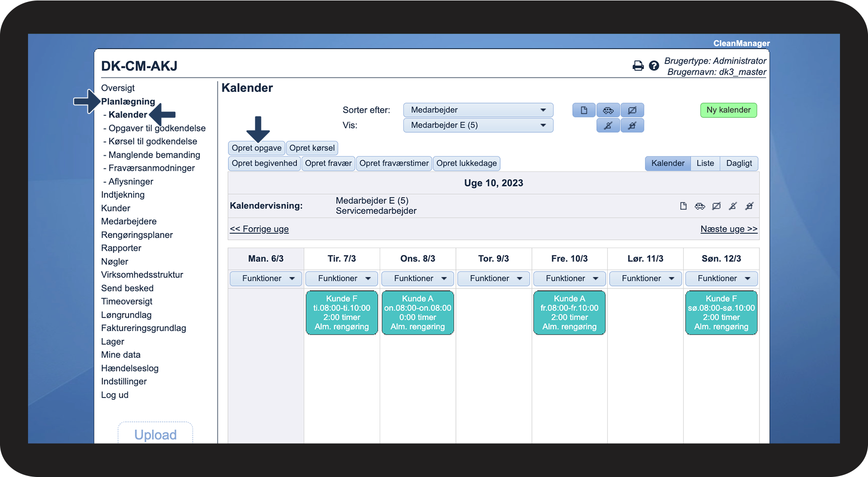Open Medarbejdere in the sidebar menu
The image size is (868, 477).
pyautogui.click(x=129, y=222)
